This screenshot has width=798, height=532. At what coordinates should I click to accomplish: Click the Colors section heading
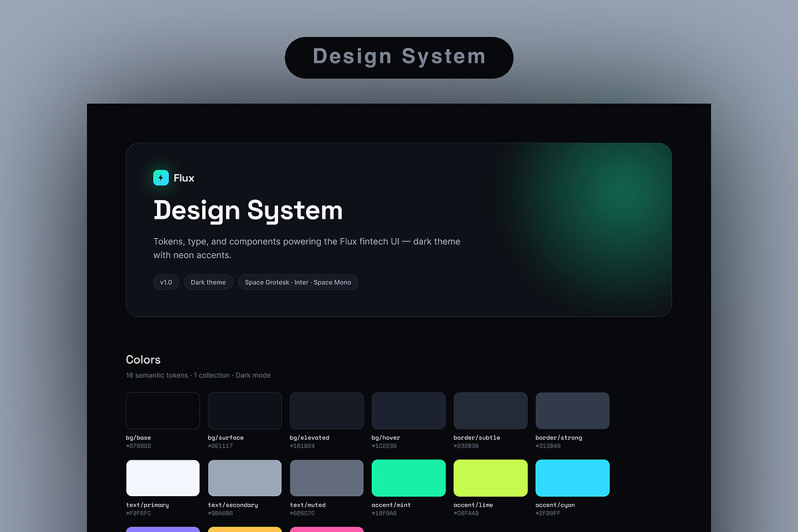click(x=143, y=360)
